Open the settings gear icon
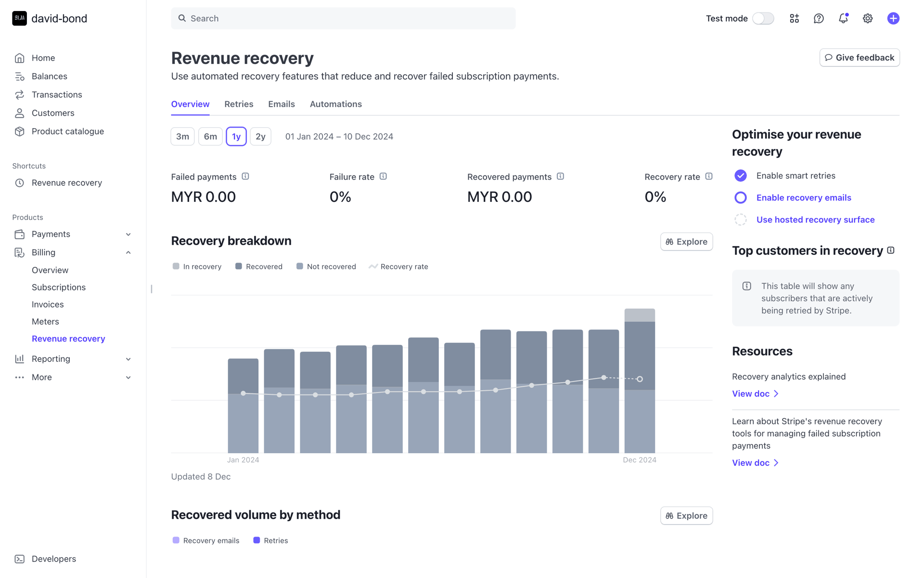 pyautogui.click(x=868, y=18)
